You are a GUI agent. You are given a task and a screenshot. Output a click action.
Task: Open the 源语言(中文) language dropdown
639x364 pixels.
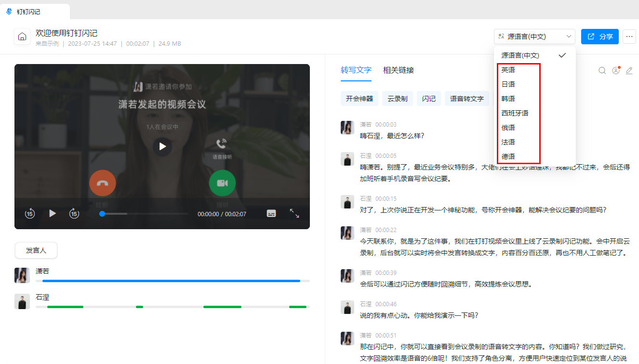tap(535, 37)
